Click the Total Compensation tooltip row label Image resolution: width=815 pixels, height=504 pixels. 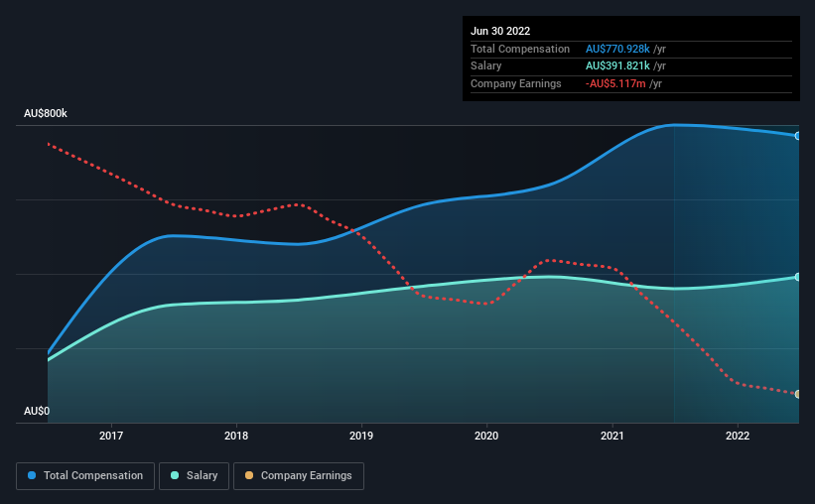(520, 49)
